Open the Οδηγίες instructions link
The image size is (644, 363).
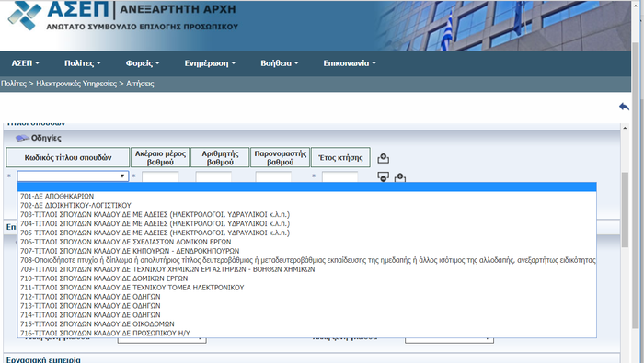[46, 138]
